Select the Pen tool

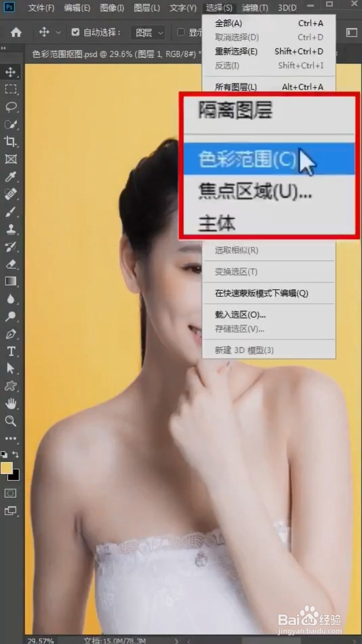coord(11,334)
